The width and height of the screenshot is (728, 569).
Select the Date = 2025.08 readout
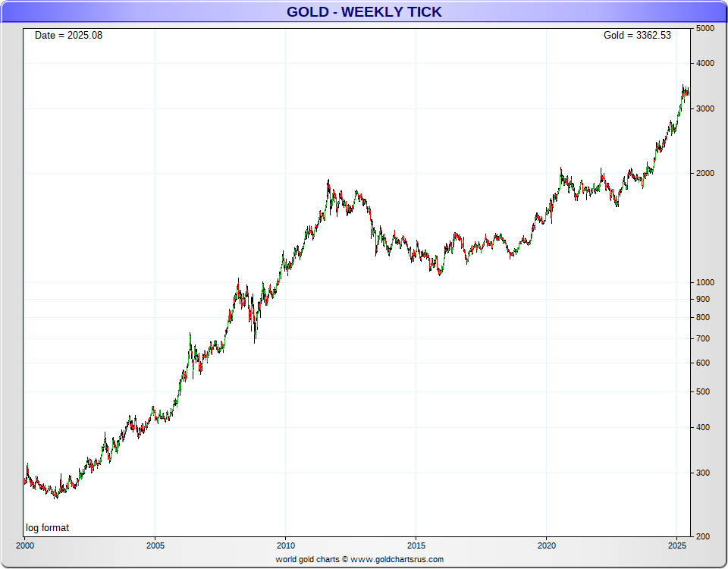pyautogui.click(x=68, y=36)
